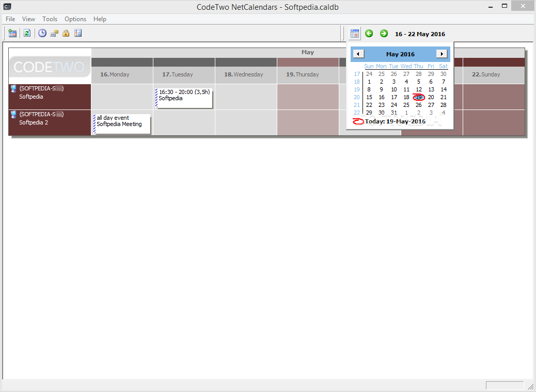Select 31 May in mini calendar

394,113
